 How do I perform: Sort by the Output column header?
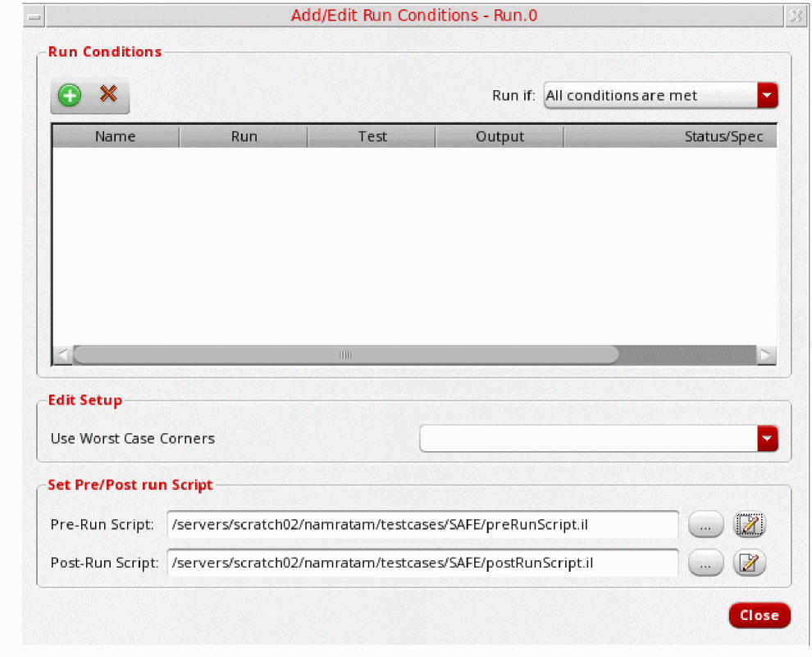500,137
